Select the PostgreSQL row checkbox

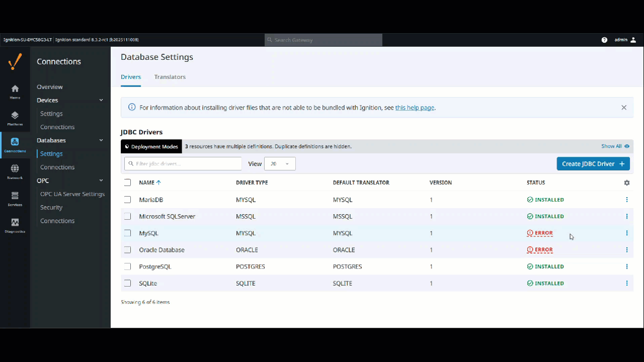(x=127, y=266)
